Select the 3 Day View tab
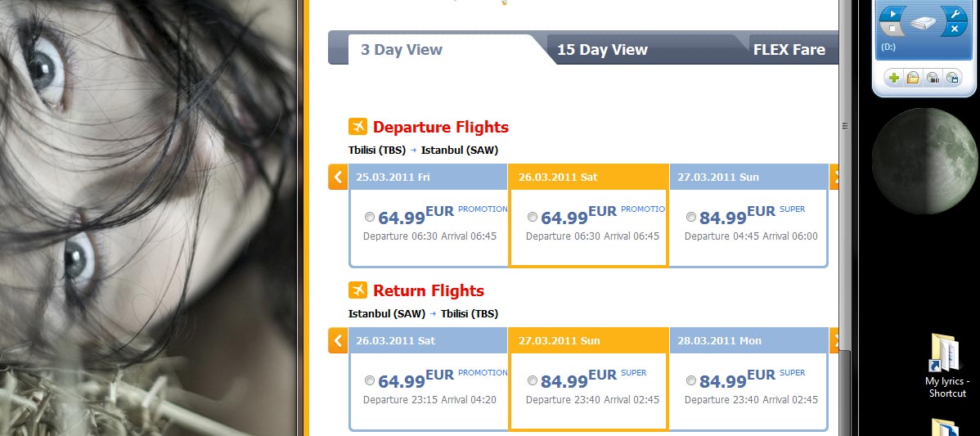This screenshot has width=980, height=436. click(401, 50)
